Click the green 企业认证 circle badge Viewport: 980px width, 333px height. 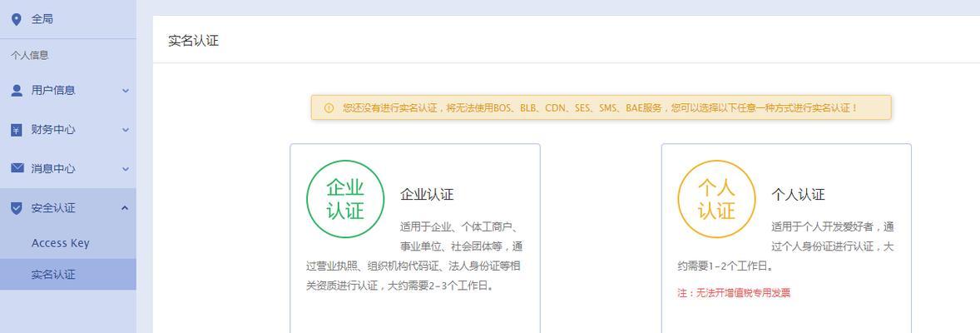[x=345, y=199]
